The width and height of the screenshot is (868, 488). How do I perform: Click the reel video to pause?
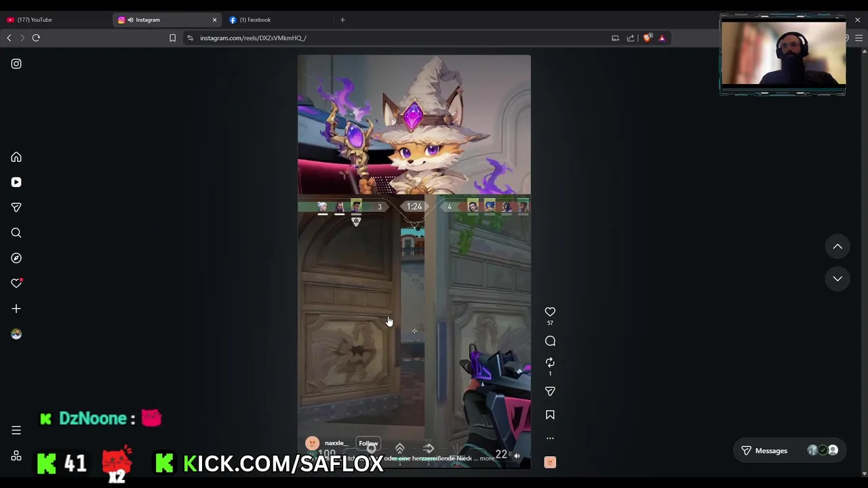414,262
